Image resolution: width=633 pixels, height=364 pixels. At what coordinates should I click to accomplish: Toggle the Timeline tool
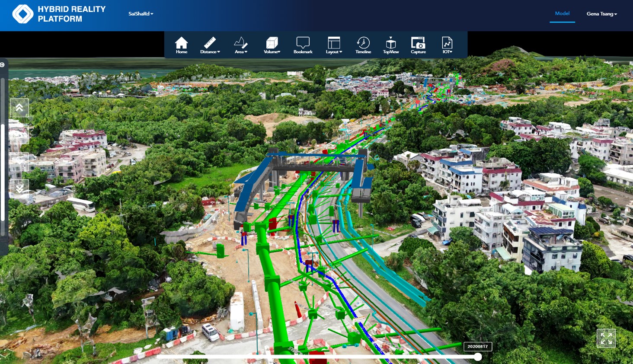pyautogui.click(x=363, y=45)
